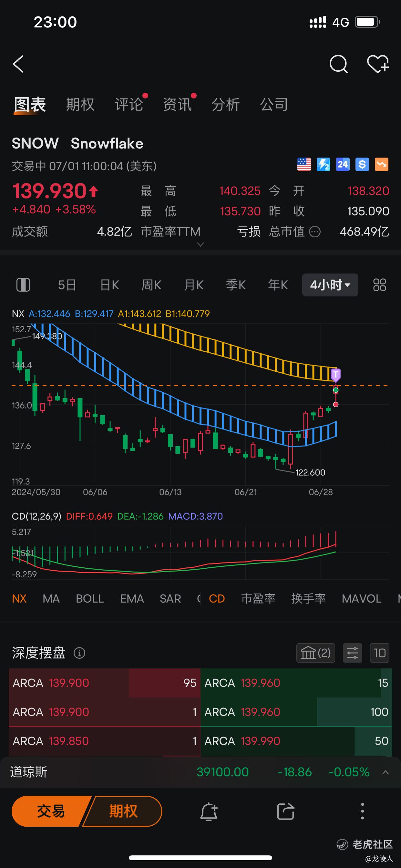Image resolution: width=401 pixels, height=868 pixels.
Task: Switch chart to 年K view
Action: point(278,285)
